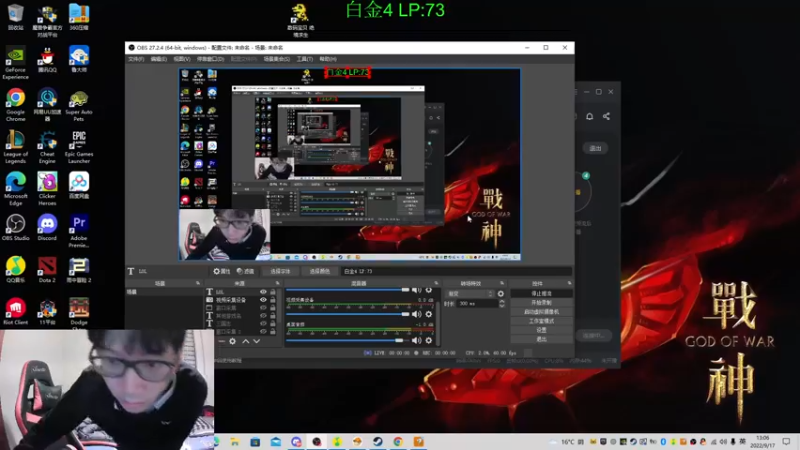This screenshot has height=450, width=800.
Task: Open 视图(V) menu in OBS
Action: 182,59
